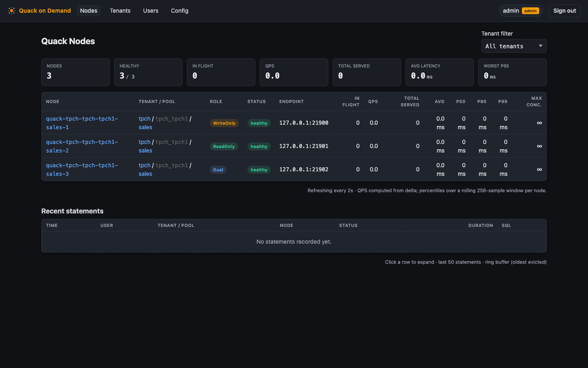Open the All tenants filter dropdown

click(514, 46)
